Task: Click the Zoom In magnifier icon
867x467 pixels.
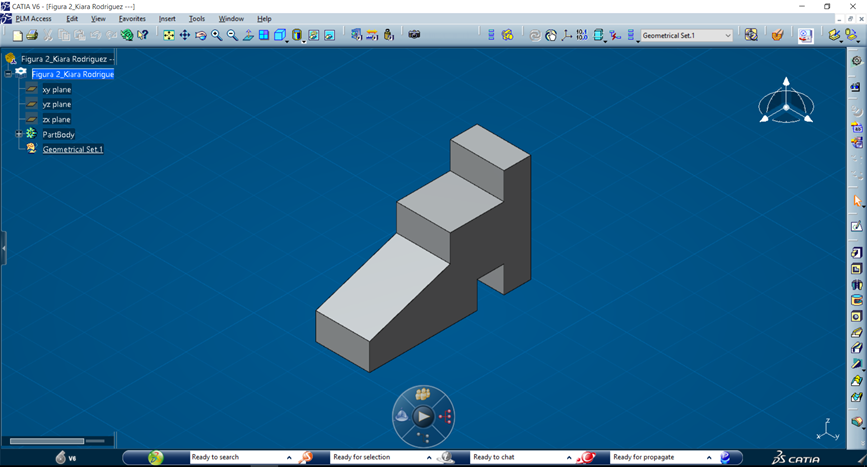Action: [x=217, y=35]
